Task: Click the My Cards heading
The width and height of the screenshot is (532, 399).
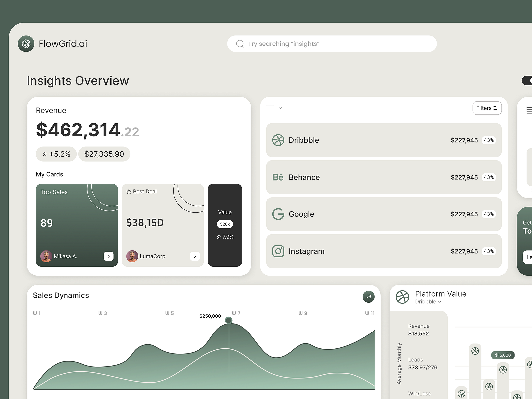Action: click(x=49, y=174)
